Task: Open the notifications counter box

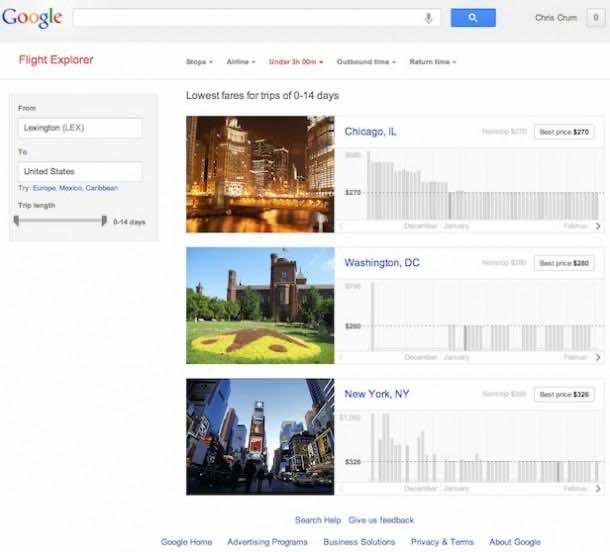Action: pyautogui.click(x=594, y=18)
